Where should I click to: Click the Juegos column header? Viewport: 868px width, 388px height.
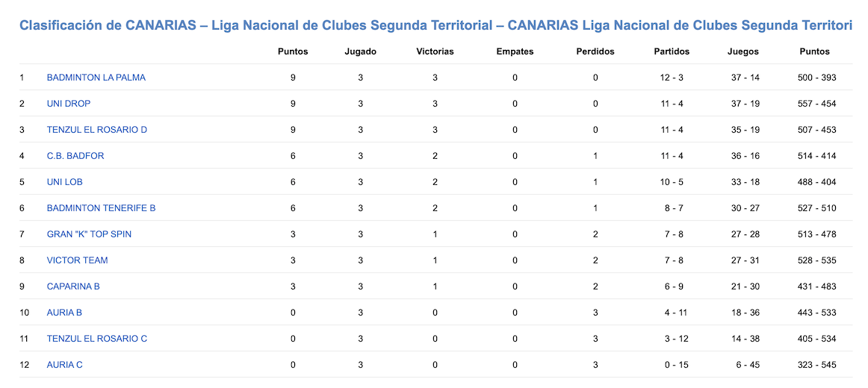(743, 51)
